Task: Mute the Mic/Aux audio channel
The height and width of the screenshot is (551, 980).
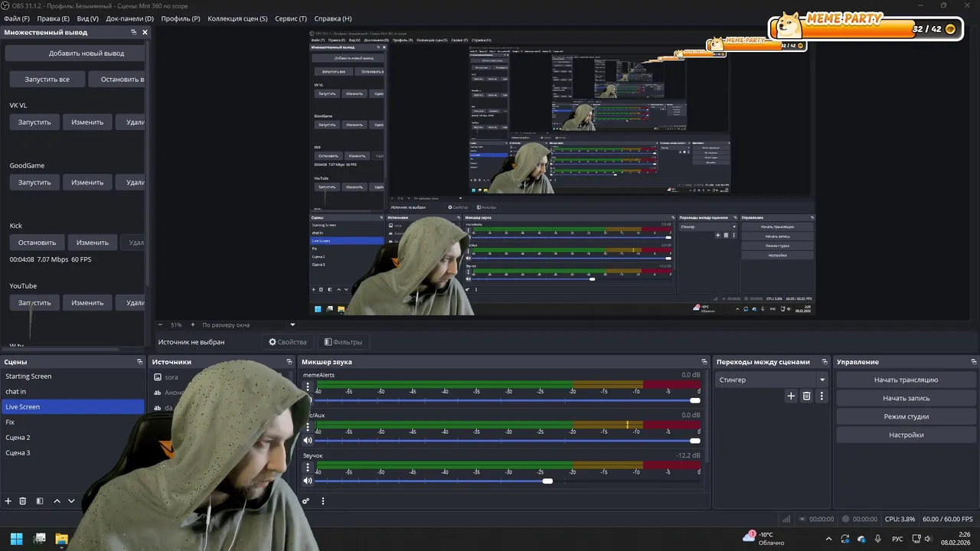Action: coord(307,441)
